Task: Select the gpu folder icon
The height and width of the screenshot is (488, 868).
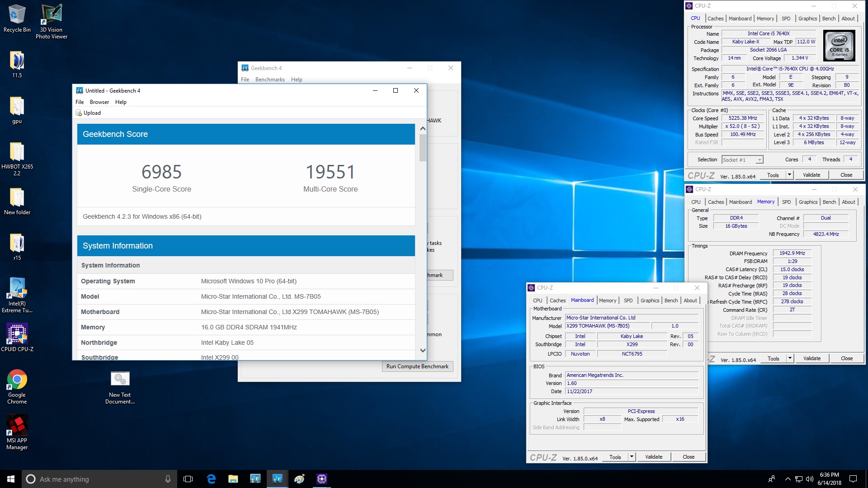Action: pyautogui.click(x=17, y=110)
